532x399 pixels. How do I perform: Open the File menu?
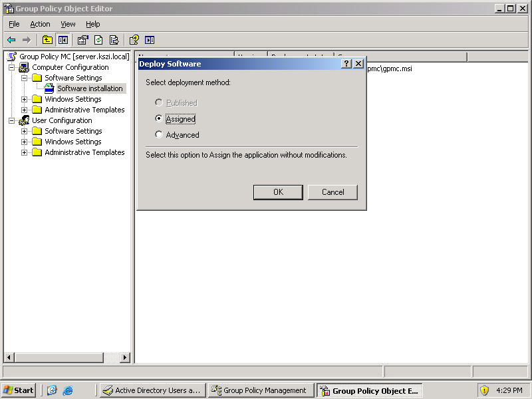point(14,24)
